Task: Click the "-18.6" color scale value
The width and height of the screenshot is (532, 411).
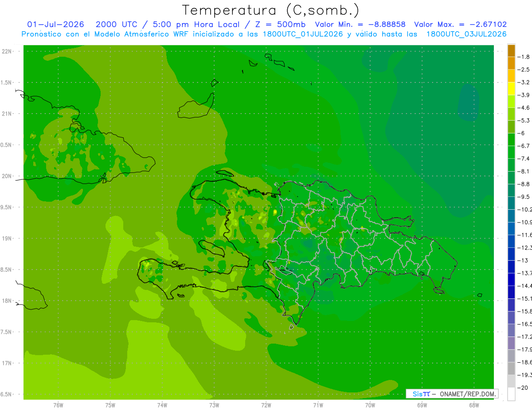Action: 525,362
